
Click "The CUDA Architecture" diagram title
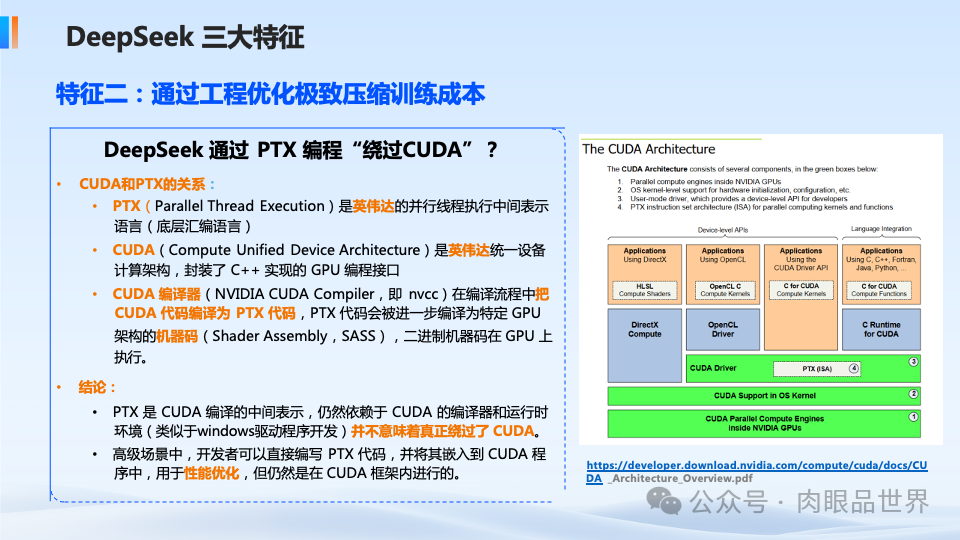(x=648, y=149)
